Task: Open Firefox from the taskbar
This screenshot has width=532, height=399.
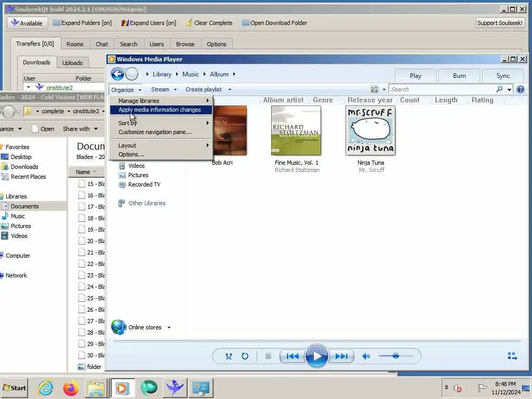Action: click(71, 388)
